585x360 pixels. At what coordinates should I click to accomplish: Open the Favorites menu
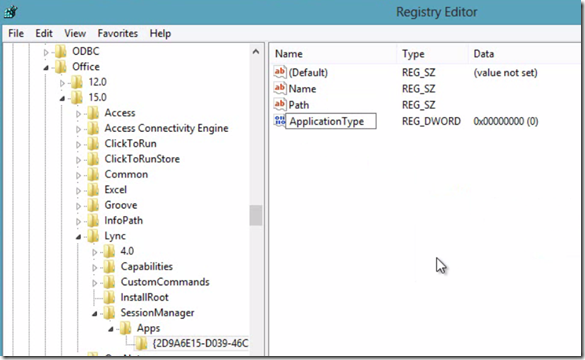118,34
